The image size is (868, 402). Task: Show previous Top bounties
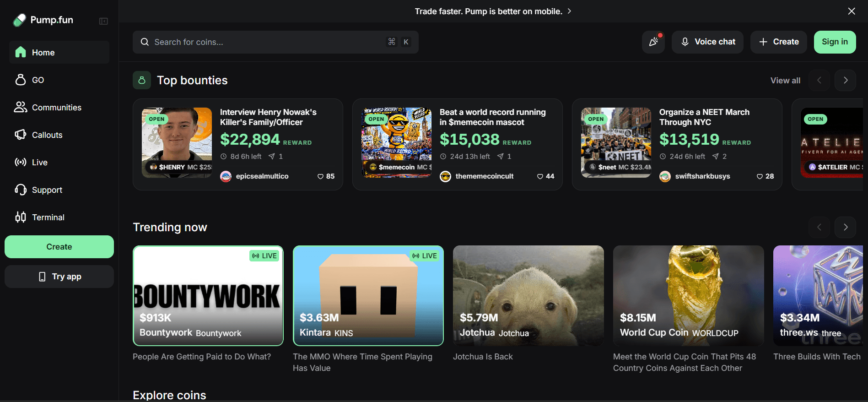(819, 80)
